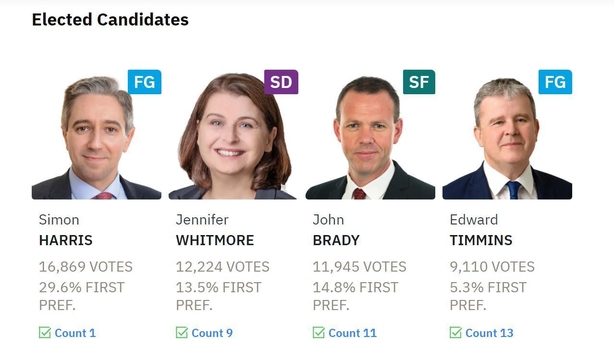Open the Count 1 link
Screen dimensions: 614x361
(75, 333)
